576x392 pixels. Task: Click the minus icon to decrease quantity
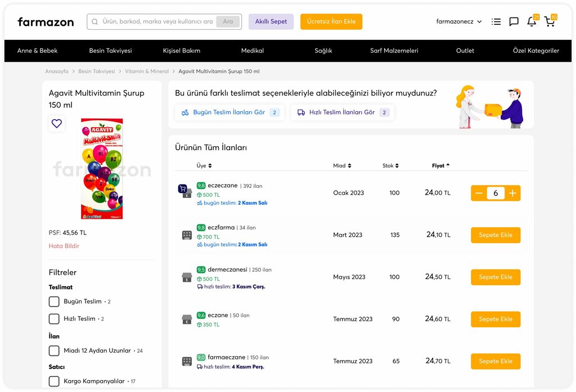click(x=479, y=193)
